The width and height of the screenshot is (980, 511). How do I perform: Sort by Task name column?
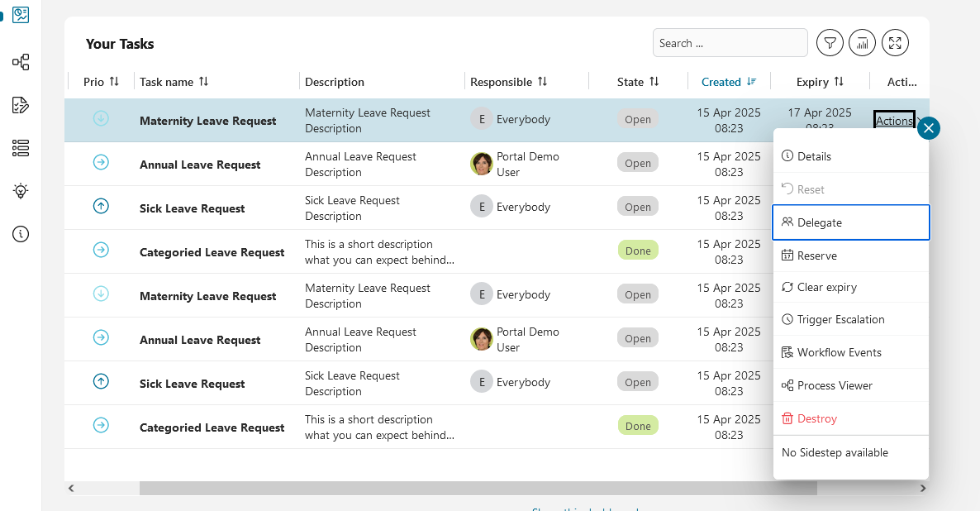click(203, 82)
